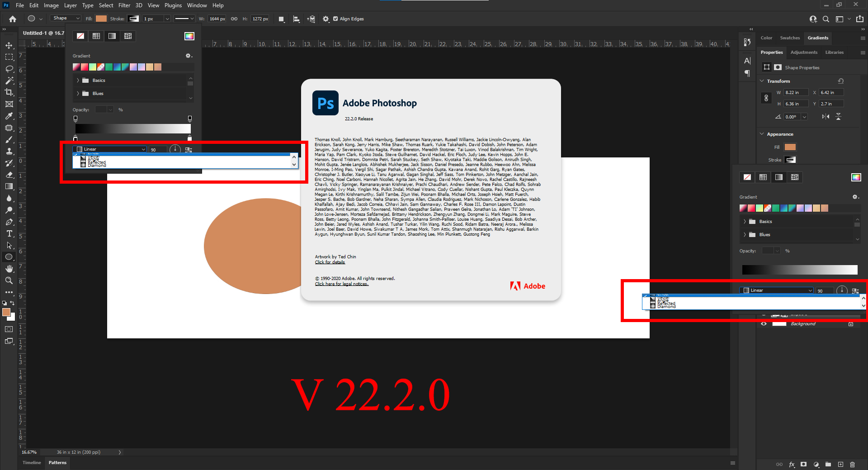Select the Clone Stamp tool

[9, 151]
